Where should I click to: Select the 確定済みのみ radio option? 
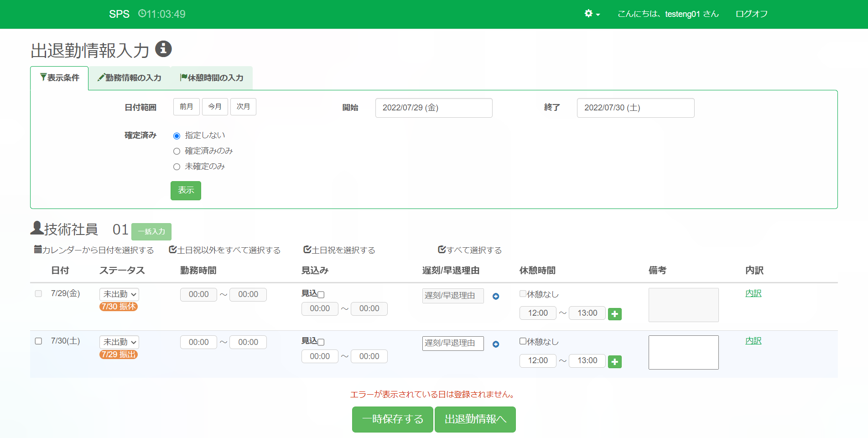click(x=177, y=151)
